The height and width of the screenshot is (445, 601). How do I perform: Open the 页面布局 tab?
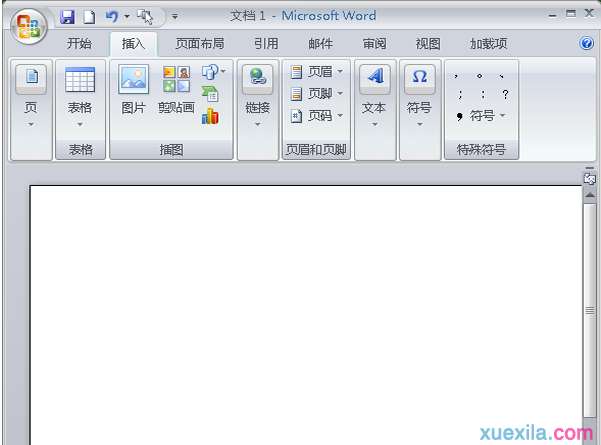[200, 44]
